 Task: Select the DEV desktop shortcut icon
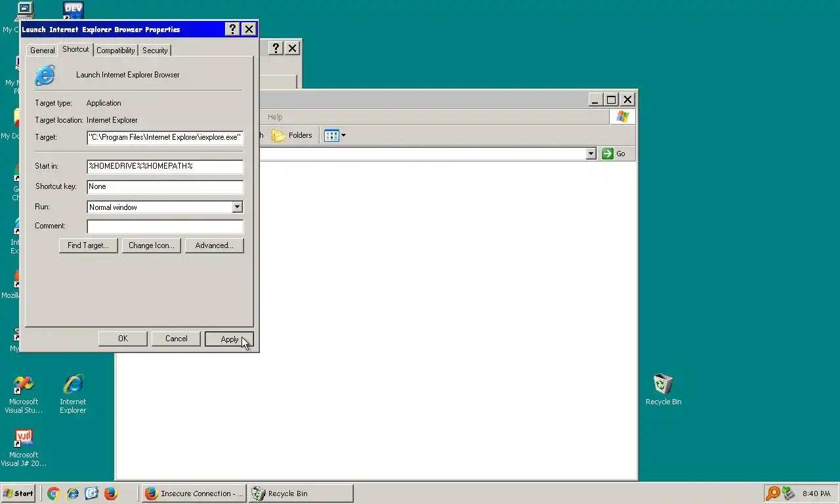73,10
